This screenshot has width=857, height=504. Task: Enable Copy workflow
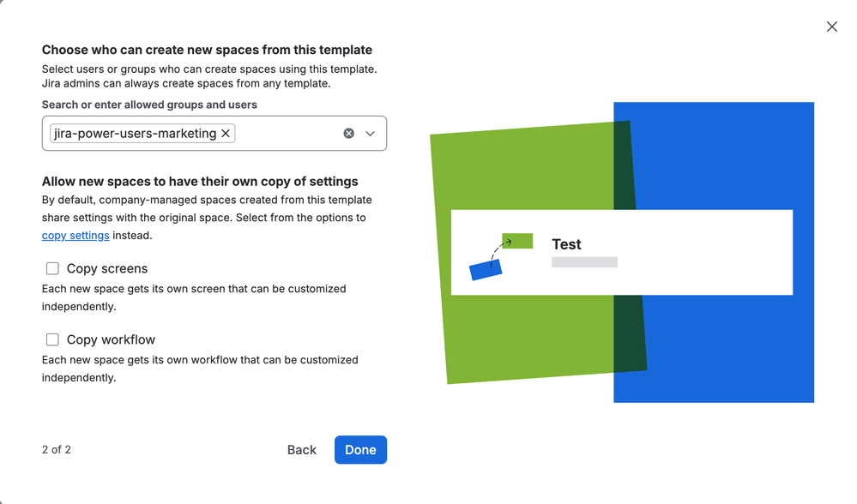coord(52,339)
